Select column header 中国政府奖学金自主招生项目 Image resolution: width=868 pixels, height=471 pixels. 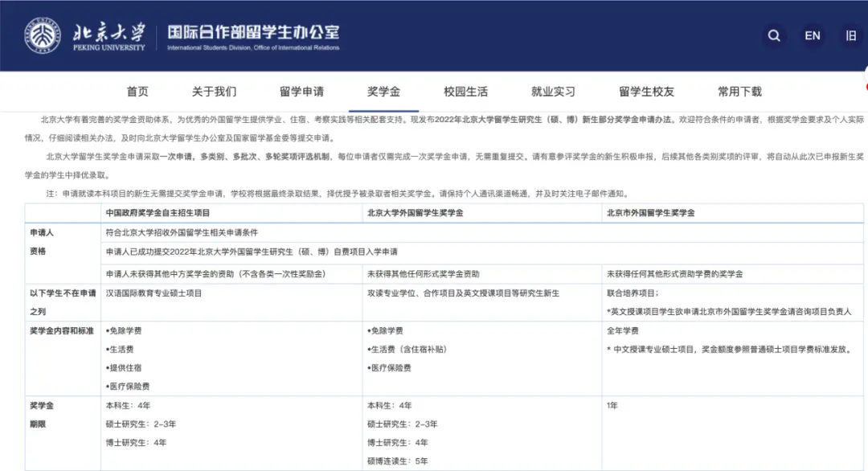tap(158, 213)
